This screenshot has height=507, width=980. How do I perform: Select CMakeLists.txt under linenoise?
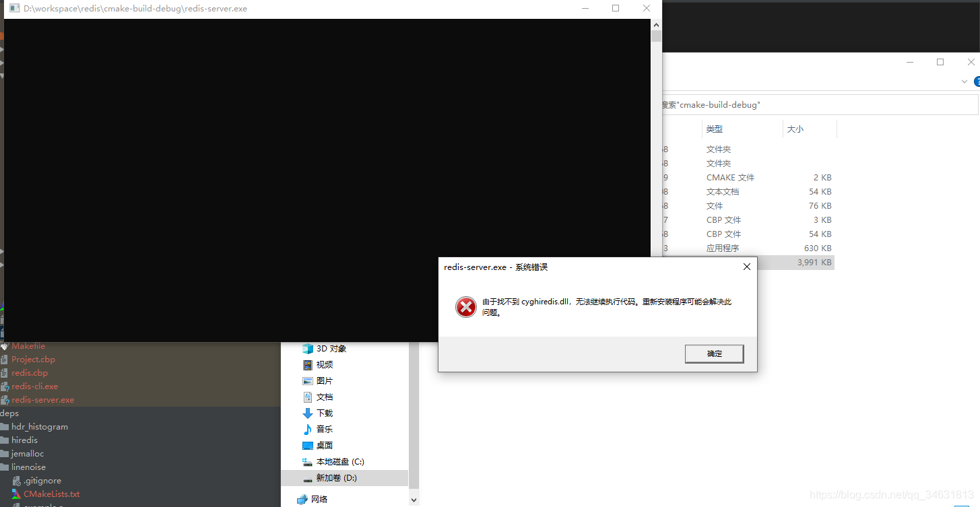click(x=51, y=494)
